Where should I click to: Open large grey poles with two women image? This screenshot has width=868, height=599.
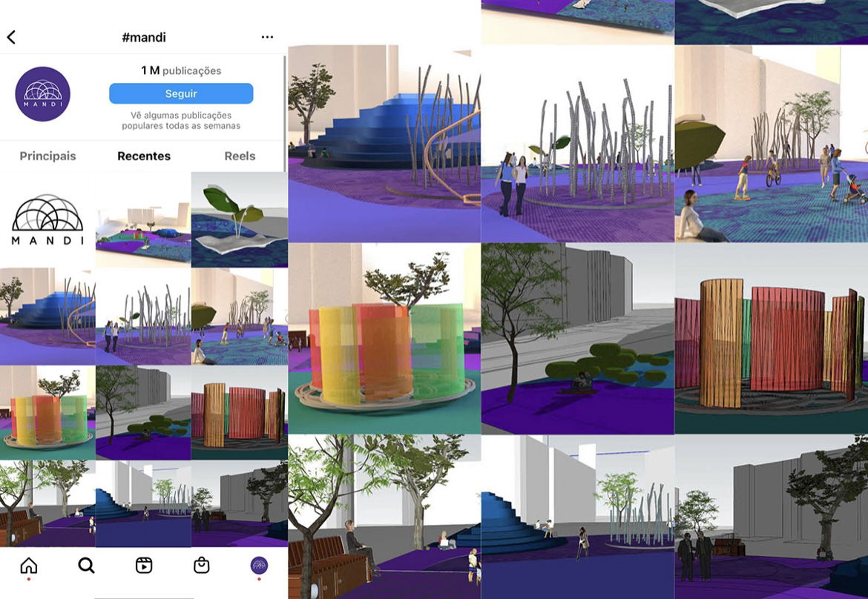[x=578, y=144]
